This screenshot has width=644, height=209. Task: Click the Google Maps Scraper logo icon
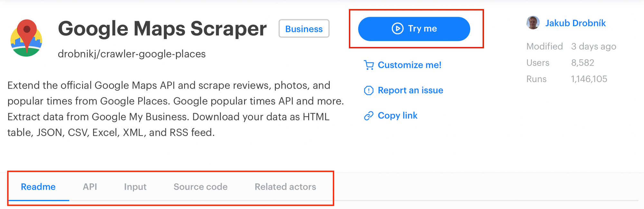pos(26,38)
